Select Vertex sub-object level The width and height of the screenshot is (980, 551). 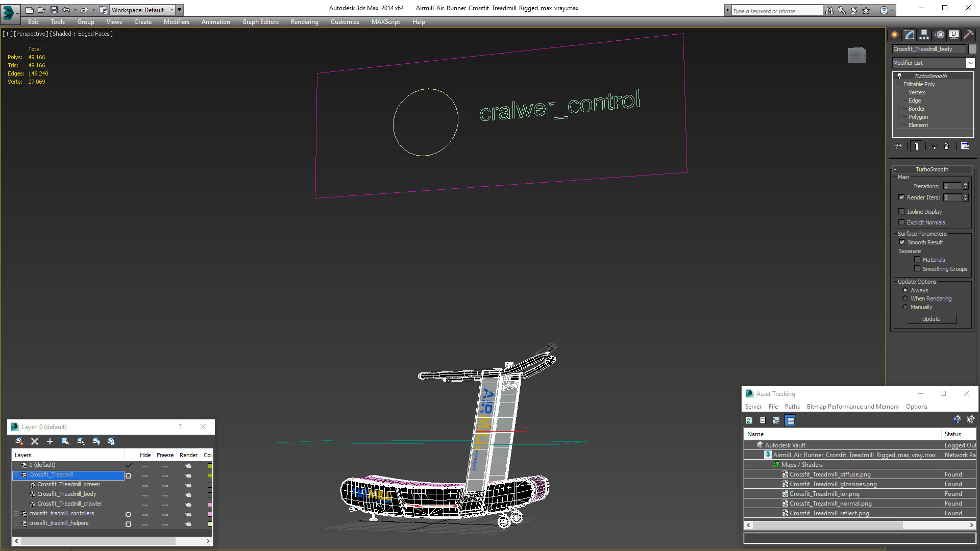(x=916, y=92)
